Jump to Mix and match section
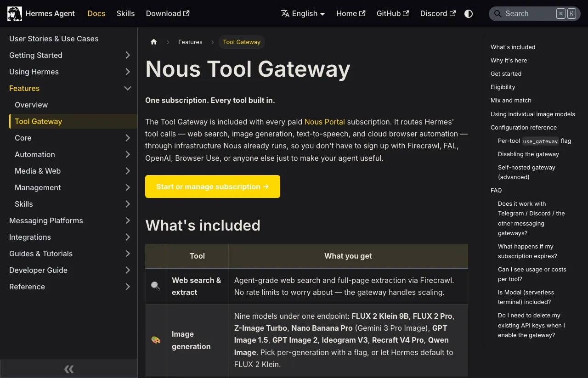 pos(511,100)
